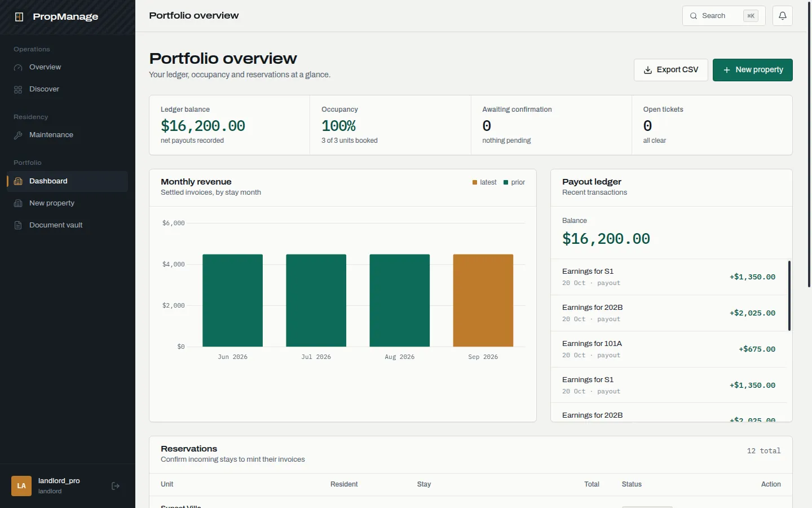The image size is (812, 508).
Task: Open the Maintenance page
Action: tap(68, 135)
